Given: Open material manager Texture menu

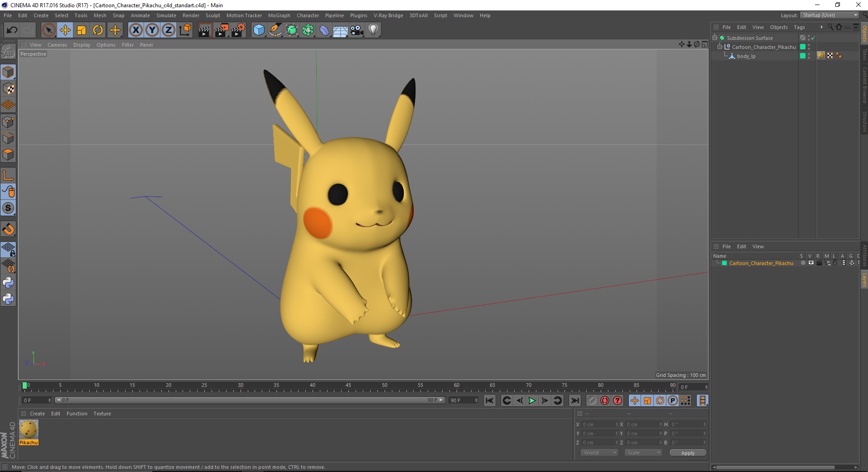Looking at the screenshot, I should [102, 414].
